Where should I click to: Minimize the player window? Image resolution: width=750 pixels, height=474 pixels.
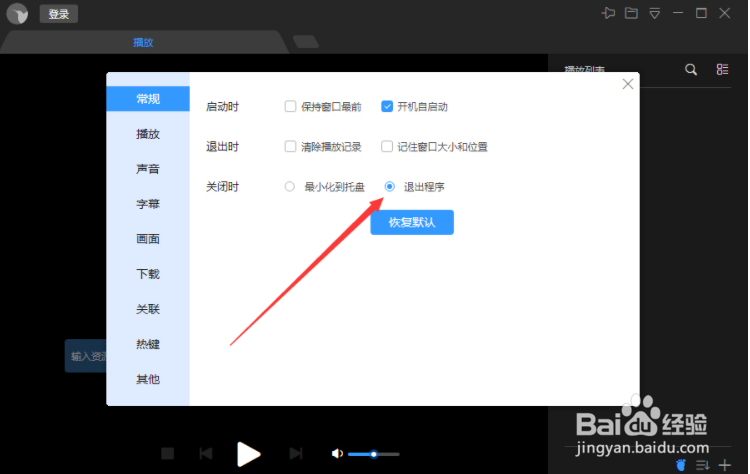coord(678,13)
